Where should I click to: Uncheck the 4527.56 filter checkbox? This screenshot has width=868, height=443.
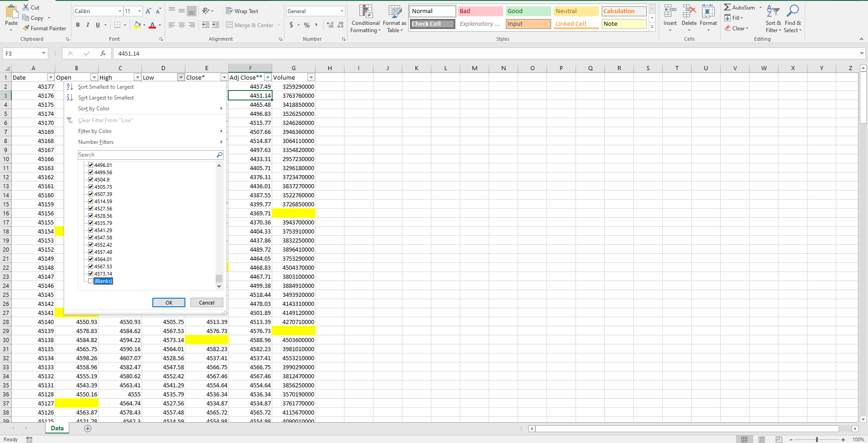coord(90,209)
